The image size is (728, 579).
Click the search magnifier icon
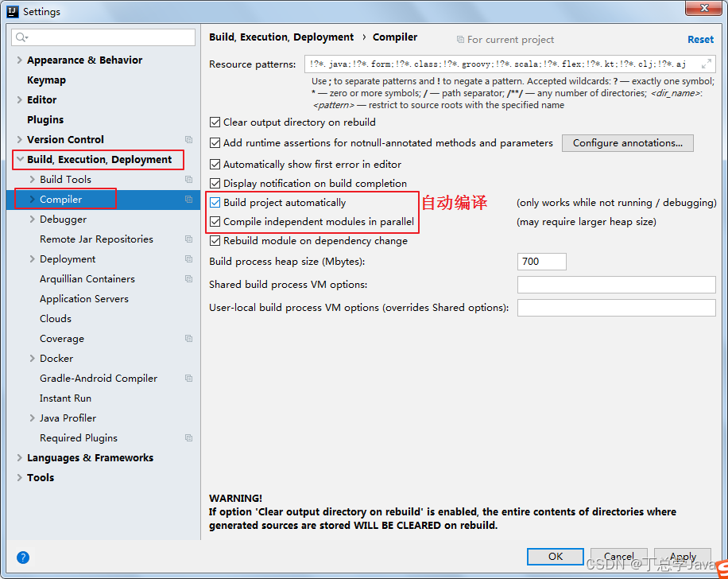(x=21, y=37)
